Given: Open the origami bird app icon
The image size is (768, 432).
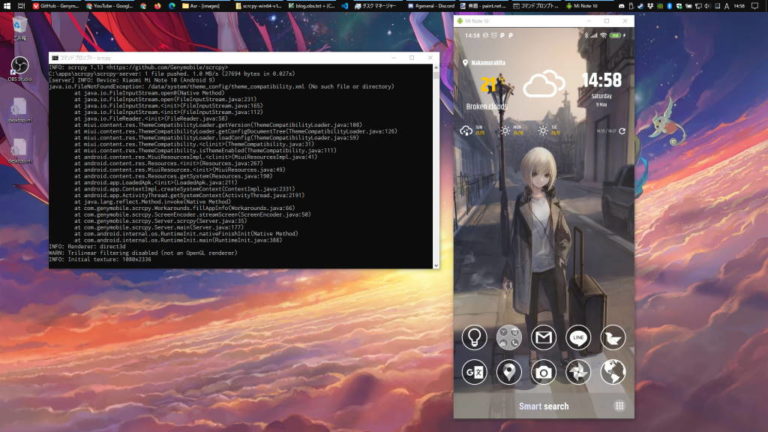Looking at the screenshot, I should 613,337.
